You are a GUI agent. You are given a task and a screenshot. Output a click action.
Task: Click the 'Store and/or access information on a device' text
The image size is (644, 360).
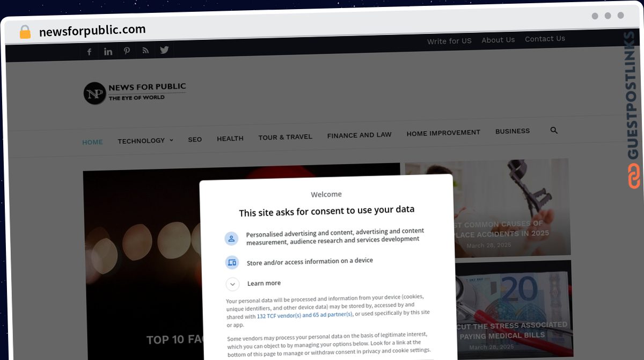pyautogui.click(x=310, y=262)
